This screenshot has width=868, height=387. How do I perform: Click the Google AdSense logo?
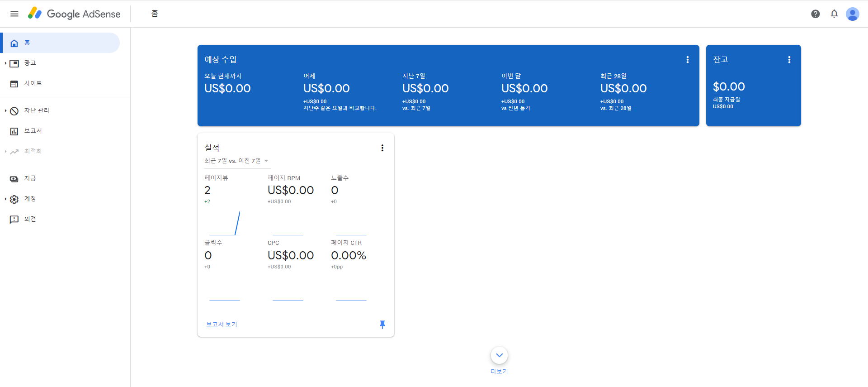pyautogui.click(x=75, y=14)
